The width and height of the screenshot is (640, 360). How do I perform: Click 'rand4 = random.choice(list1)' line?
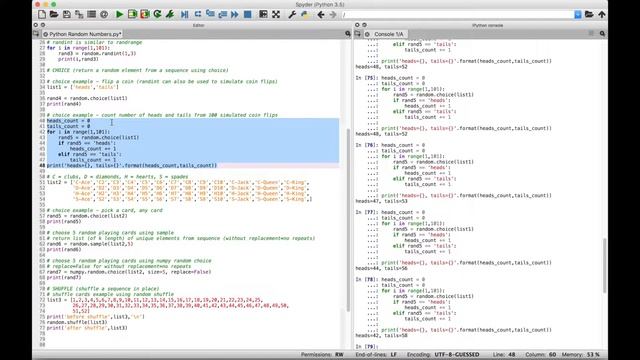coord(87,98)
